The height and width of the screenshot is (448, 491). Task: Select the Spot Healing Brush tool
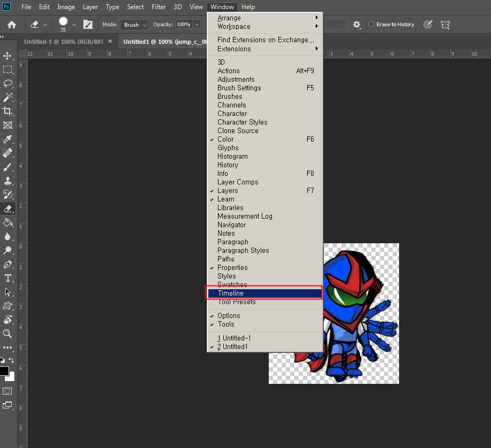7,153
